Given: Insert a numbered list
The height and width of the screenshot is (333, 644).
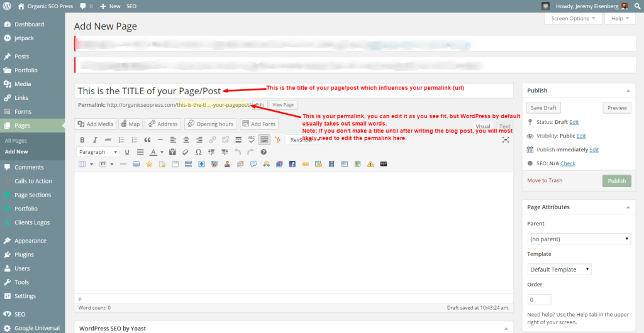Looking at the screenshot, I should [x=134, y=139].
